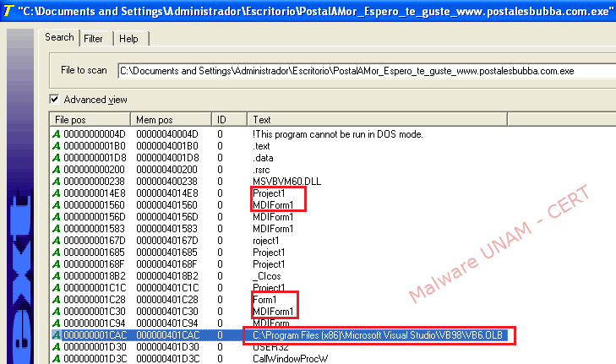Click ANSI icon of row 000000000200
616x364 pixels.
[57, 170]
